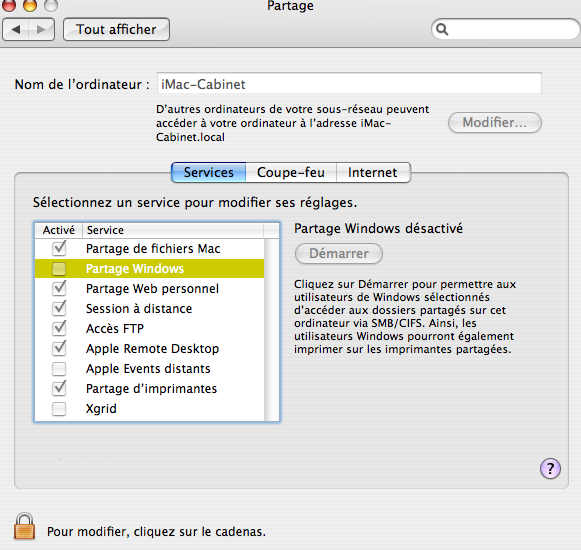Enable Apple Events distants checkbox
The image size is (581, 550).
point(59,369)
